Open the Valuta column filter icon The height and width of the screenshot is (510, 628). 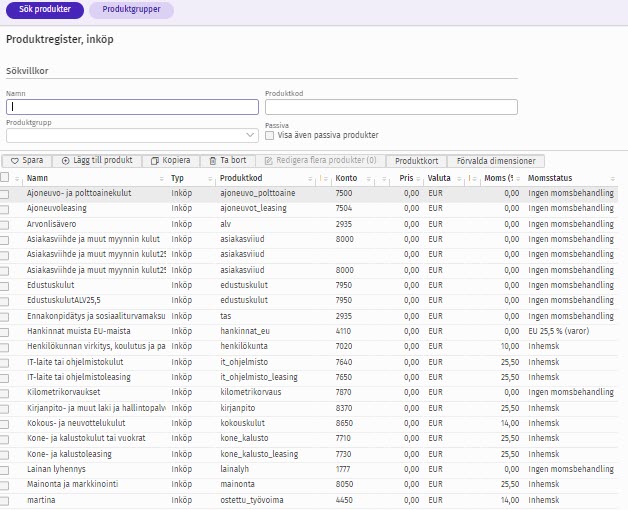tap(459, 179)
